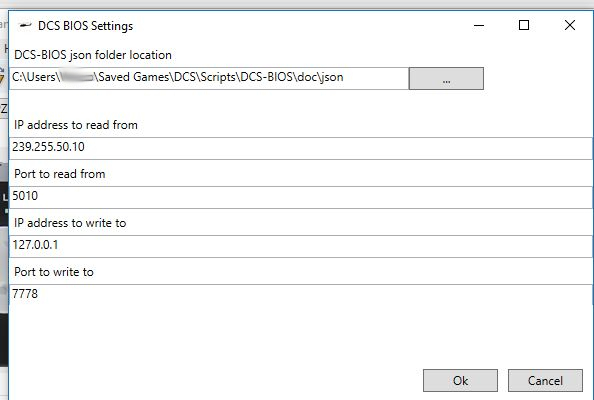Image resolution: width=594 pixels, height=400 pixels.
Task: Dismiss the dialog using Cancel button
Action: (x=545, y=380)
